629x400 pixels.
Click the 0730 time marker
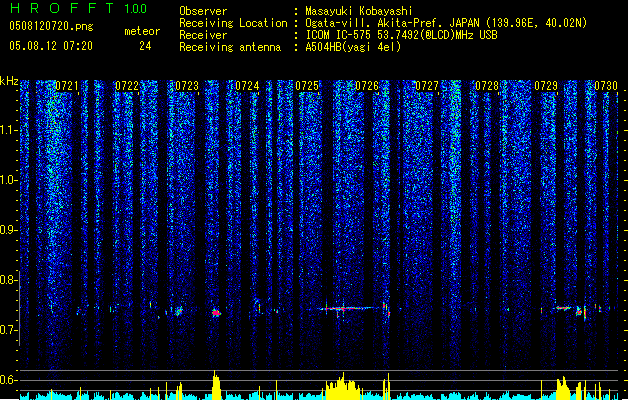pyautogui.click(x=606, y=86)
